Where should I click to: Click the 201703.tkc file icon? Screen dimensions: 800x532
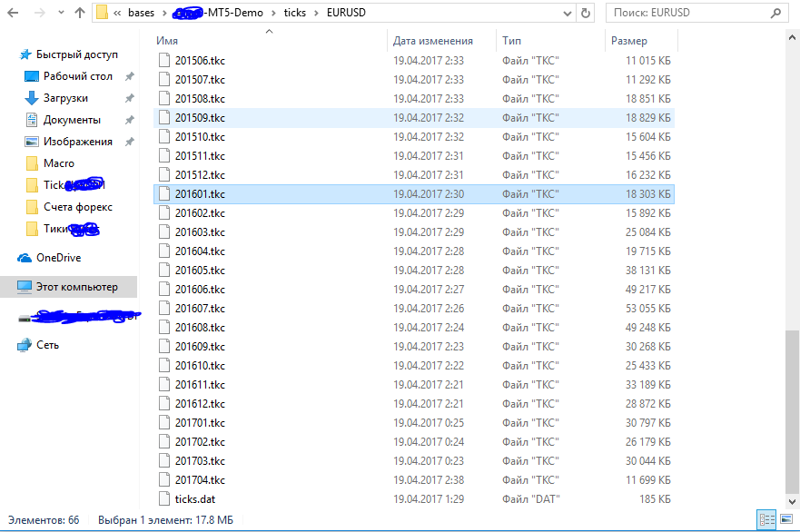pyautogui.click(x=164, y=461)
